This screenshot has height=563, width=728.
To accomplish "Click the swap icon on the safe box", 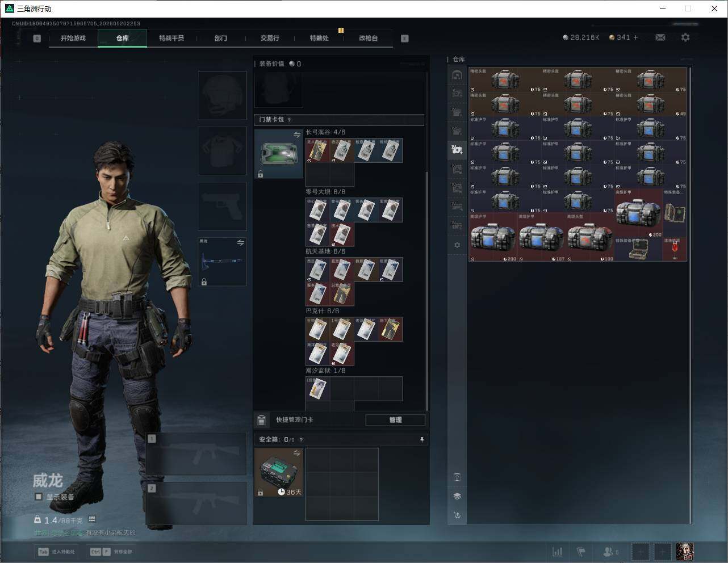I will pyautogui.click(x=297, y=453).
